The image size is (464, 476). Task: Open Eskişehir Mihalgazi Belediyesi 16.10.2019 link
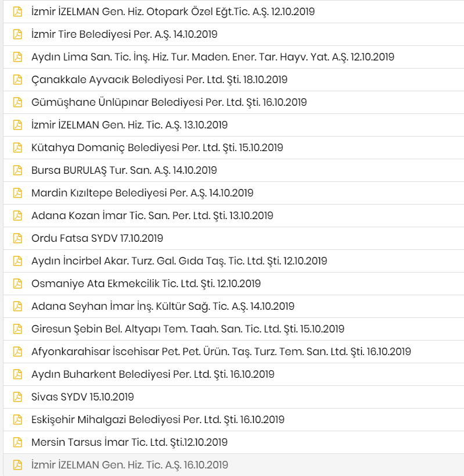(x=158, y=420)
